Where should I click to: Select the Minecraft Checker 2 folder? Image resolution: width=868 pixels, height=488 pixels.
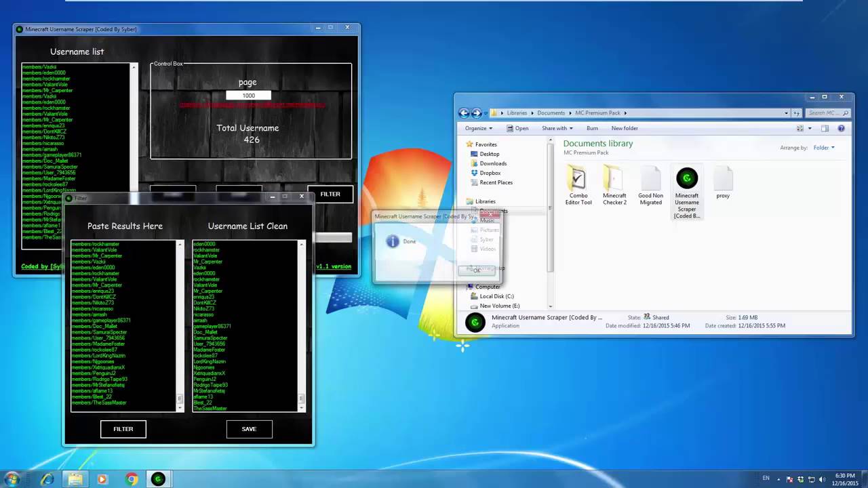pos(614,186)
